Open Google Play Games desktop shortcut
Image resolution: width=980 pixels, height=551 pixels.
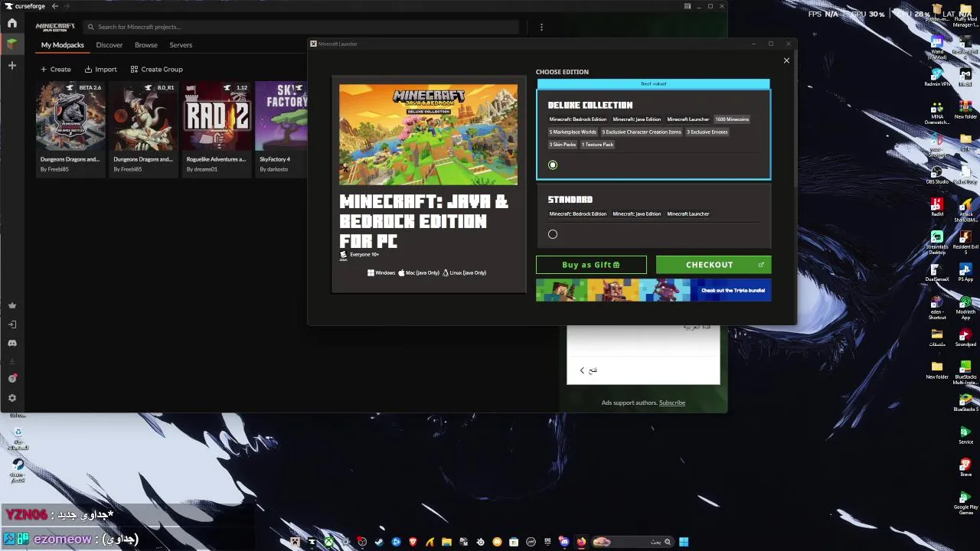(x=965, y=501)
